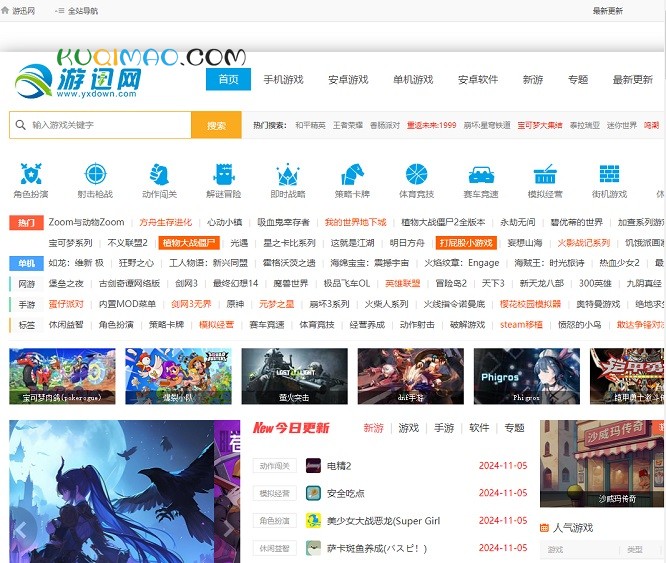Open the 安全吃点 game title link
Viewport: 666px width, 563px height.
[x=345, y=493]
